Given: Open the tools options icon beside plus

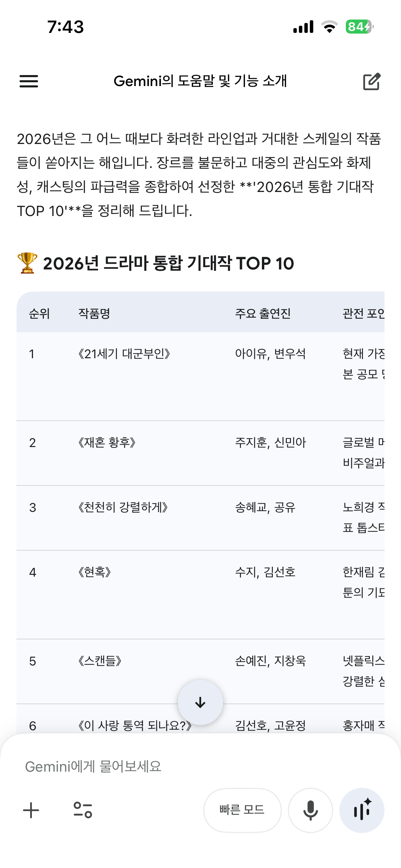Looking at the screenshot, I should (82, 810).
